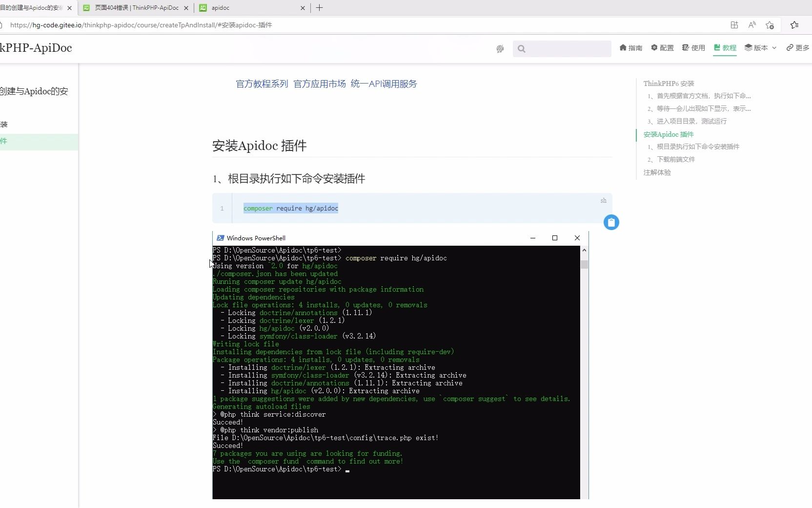Screen dimensions: 812x508
Task: Add this page to favorites
Action: pyautogui.click(x=770, y=25)
